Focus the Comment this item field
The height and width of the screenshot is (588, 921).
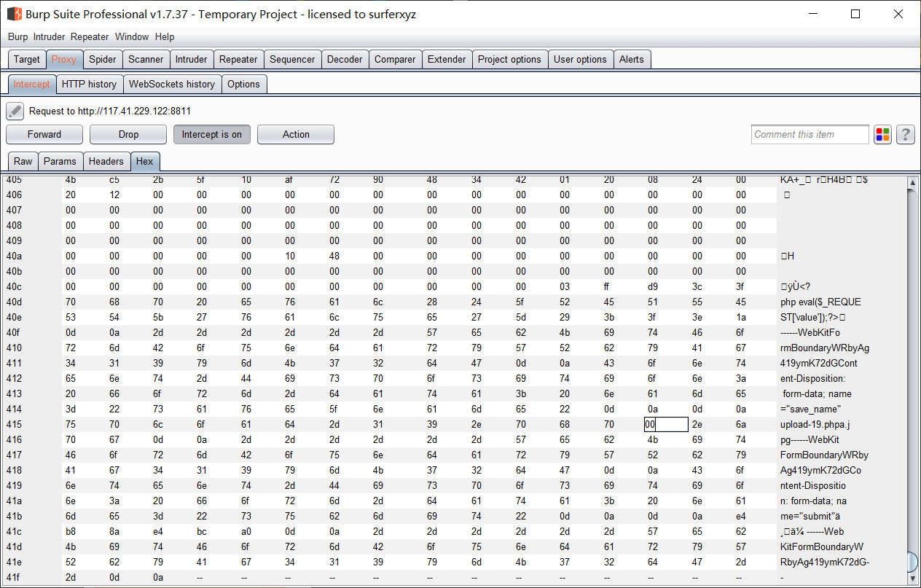(x=810, y=134)
